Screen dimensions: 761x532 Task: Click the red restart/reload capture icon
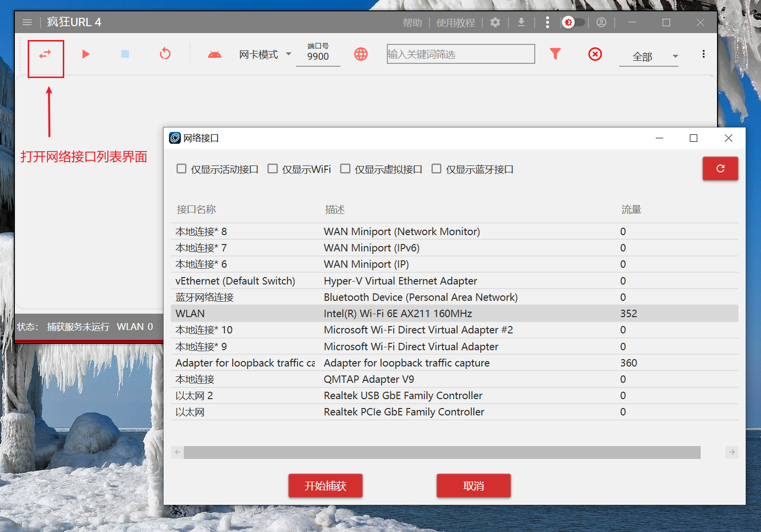pyautogui.click(x=165, y=54)
